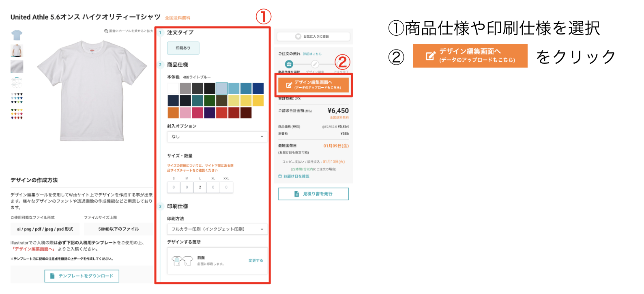Click the 01月09日(金) shipping date
Screen dimensions: 644x294
click(336, 146)
